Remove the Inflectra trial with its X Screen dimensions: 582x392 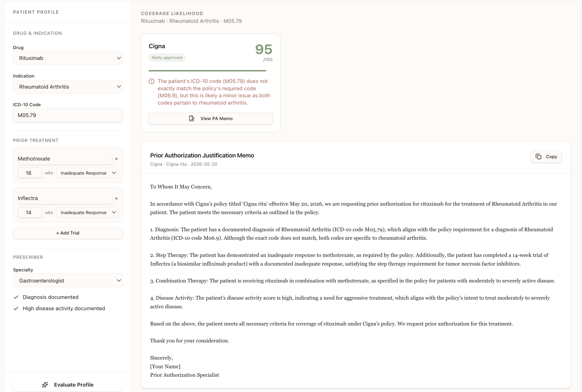116,198
